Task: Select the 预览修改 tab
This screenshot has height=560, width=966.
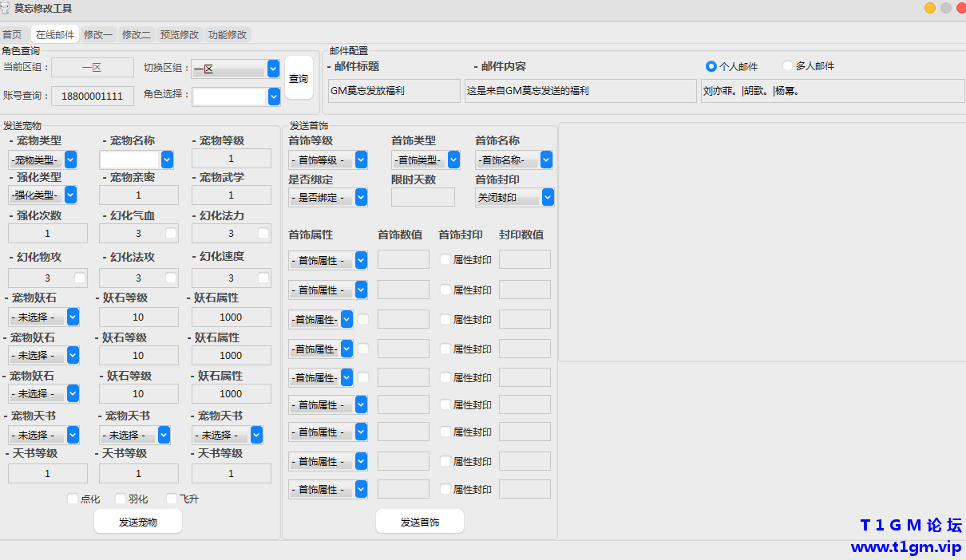Action: [x=180, y=34]
